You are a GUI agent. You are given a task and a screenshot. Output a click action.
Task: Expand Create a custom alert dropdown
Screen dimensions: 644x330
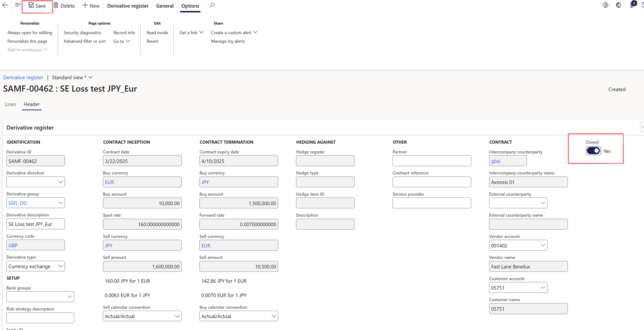pyautogui.click(x=234, y=33)
